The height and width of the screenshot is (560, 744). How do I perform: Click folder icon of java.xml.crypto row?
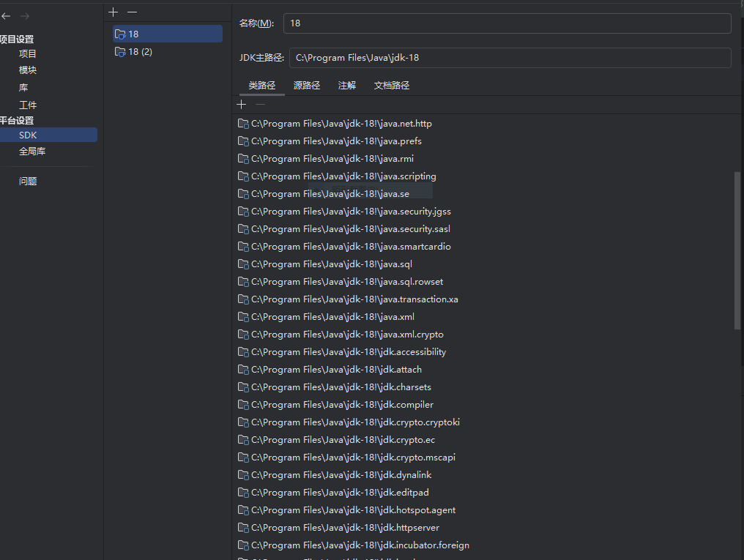[x=243, y=335]
